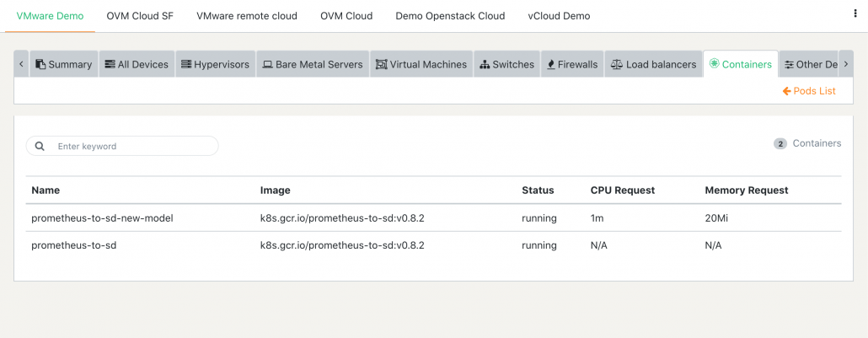Click the Hypervisors stack icon

tap(186, 64)
